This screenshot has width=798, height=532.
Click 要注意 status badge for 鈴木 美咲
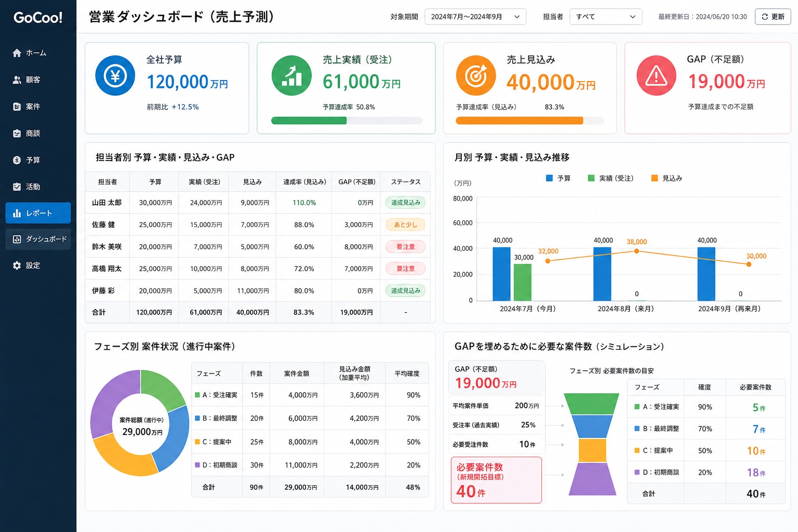click(405, 247)
